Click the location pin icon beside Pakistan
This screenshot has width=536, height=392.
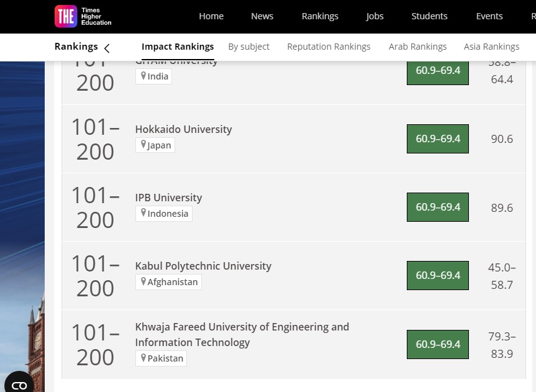pyautogui.click(x=143, y=358)
